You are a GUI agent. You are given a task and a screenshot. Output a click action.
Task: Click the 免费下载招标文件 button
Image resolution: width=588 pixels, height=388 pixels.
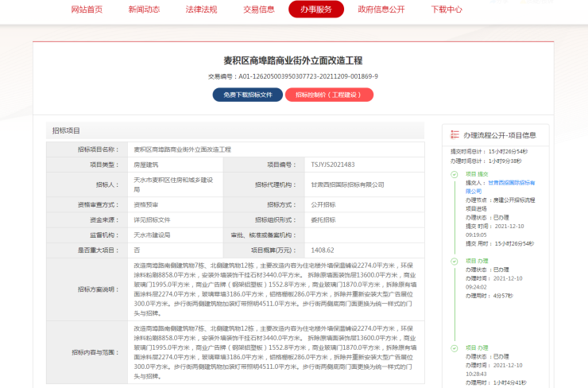coord(247,95)
